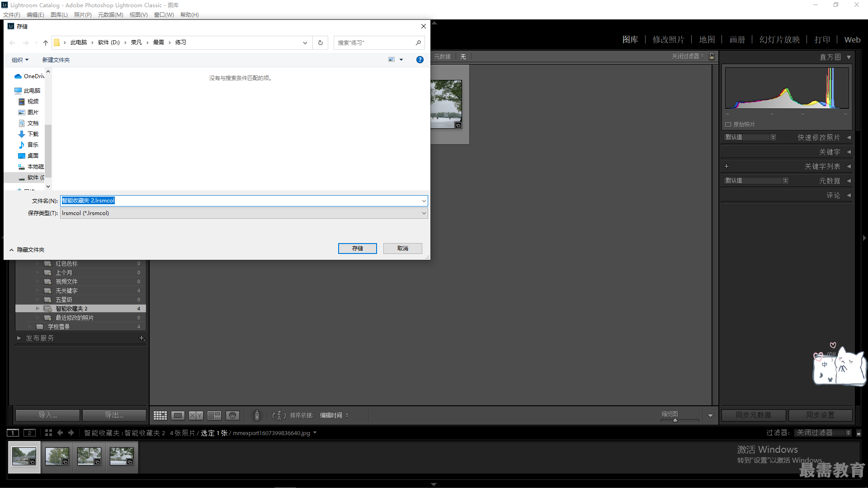
Task: Adjust the thumbnail size (缩览图) slider
Action: (x=675, y=420)
